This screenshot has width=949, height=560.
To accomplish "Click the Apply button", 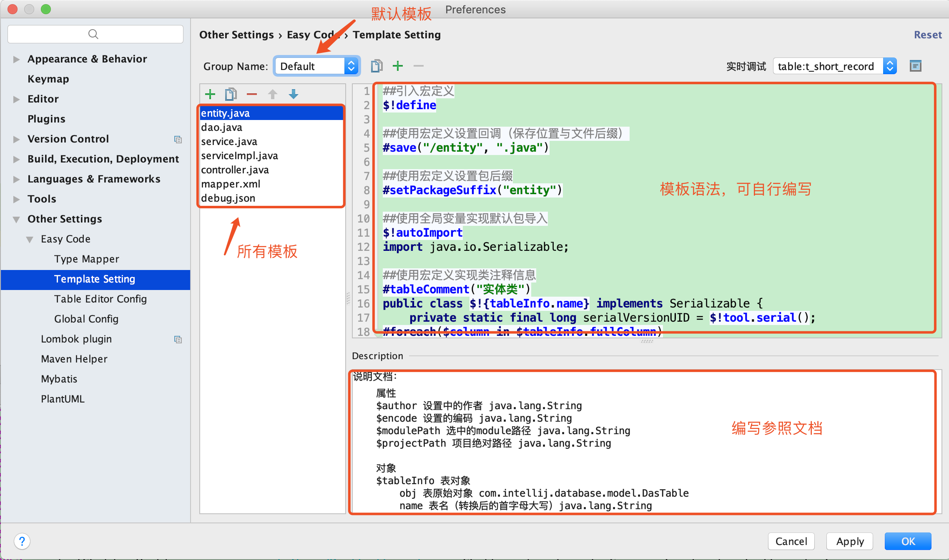I will (850, 541).
